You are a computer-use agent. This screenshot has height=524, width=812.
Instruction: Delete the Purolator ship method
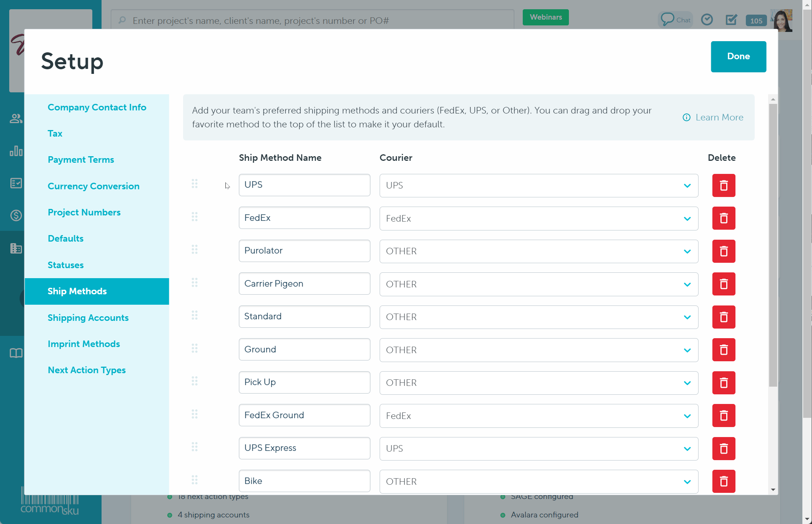pos(724,251)
